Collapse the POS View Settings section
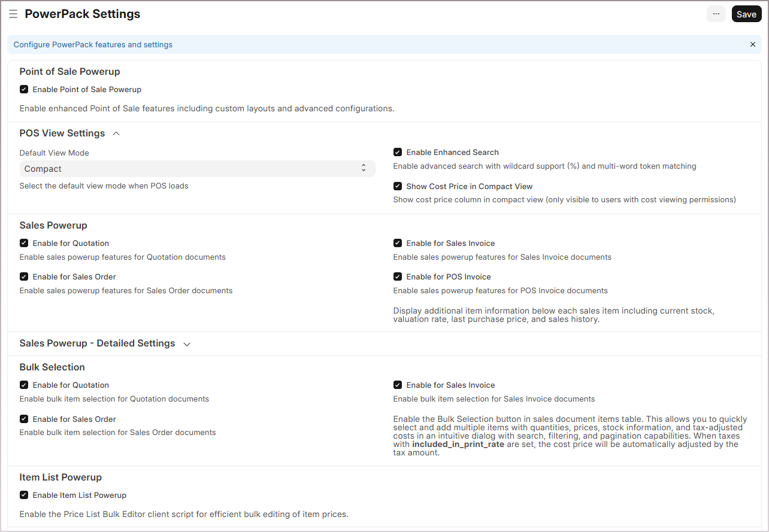 pos(116,133)
